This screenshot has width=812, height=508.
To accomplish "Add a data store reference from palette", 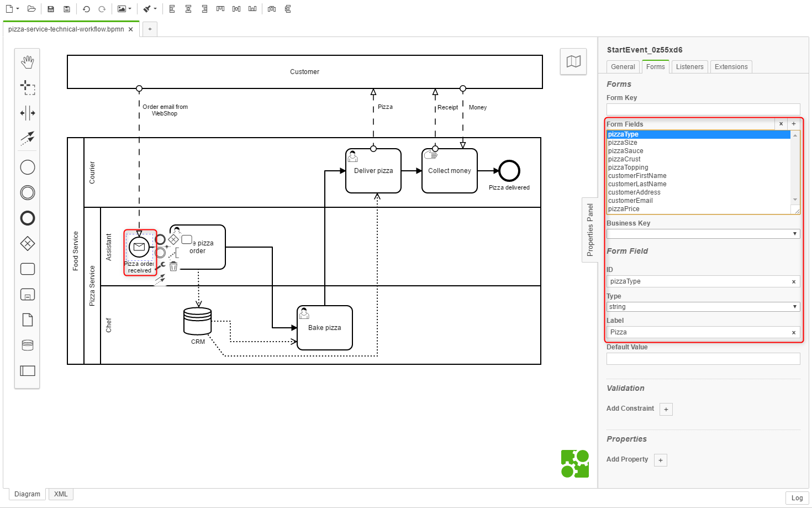I will (27, 345).
